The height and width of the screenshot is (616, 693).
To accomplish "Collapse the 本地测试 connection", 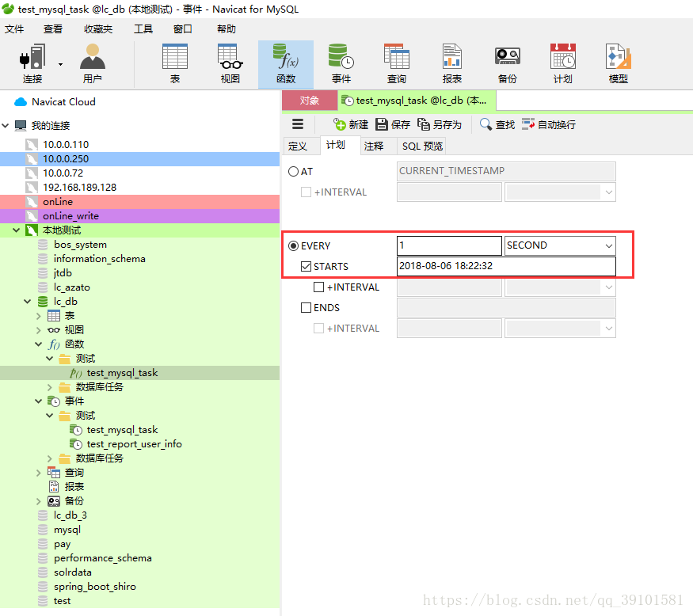I will [17, 230].
